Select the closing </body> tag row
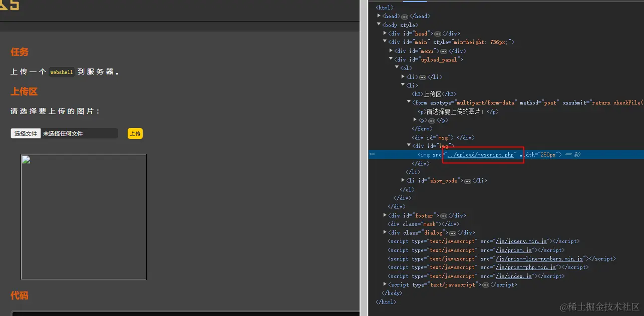The width and height of the screenshot is (644, 316). point(392,293)
